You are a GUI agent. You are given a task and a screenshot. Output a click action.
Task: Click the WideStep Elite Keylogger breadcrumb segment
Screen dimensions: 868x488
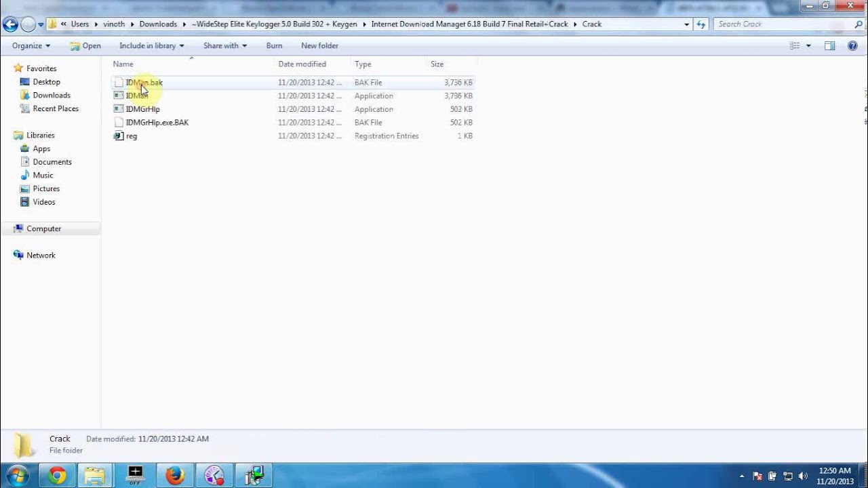(275, 24)
